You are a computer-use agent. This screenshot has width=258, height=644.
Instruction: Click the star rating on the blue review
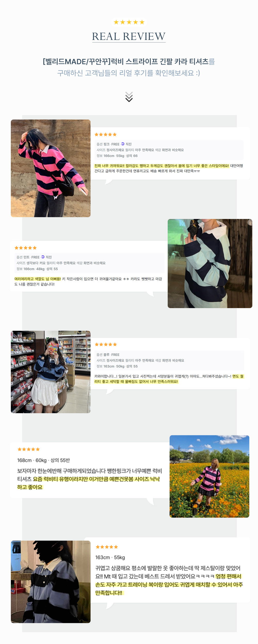[x=106, y=344]
